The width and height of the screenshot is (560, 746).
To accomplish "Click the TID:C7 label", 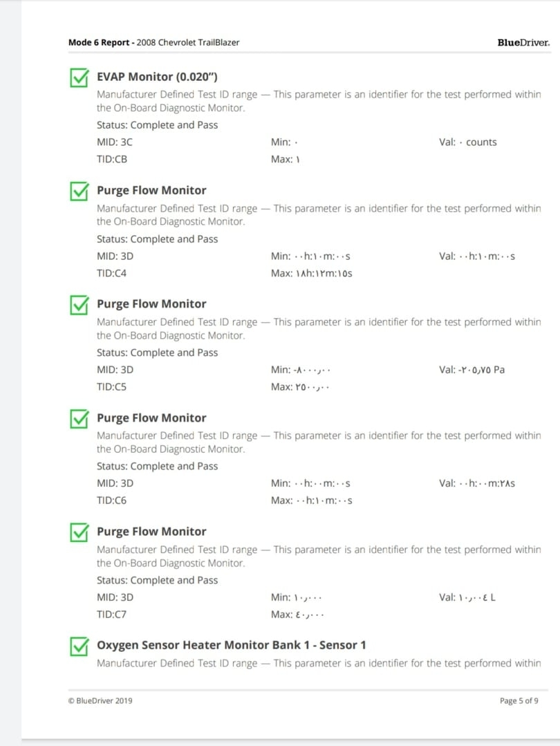I will click(x=112, y=614).
